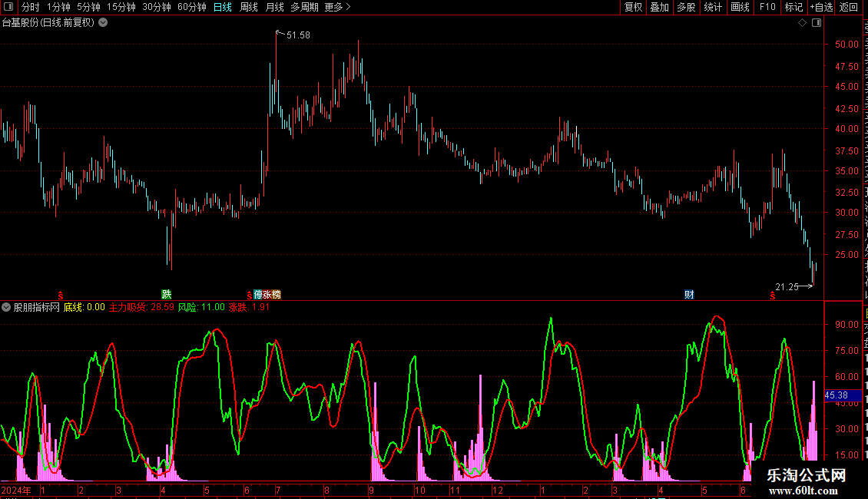Click the 50.00 price axis label
Viewport: 868px width, 499px height.
coord(847,45)
